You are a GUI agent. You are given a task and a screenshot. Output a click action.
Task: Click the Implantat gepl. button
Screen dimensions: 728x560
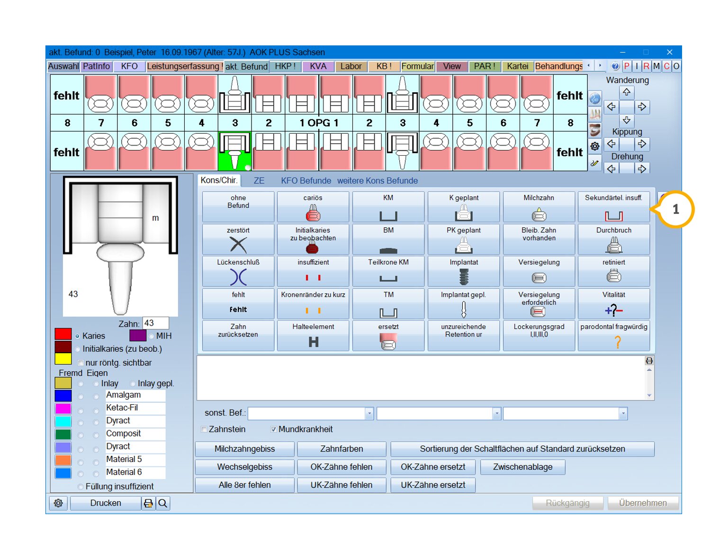point(464,303)
